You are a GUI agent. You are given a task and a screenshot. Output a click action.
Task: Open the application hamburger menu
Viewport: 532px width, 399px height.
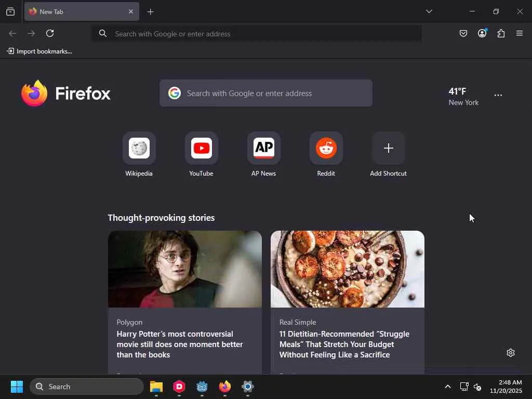(x=520, y=33)
